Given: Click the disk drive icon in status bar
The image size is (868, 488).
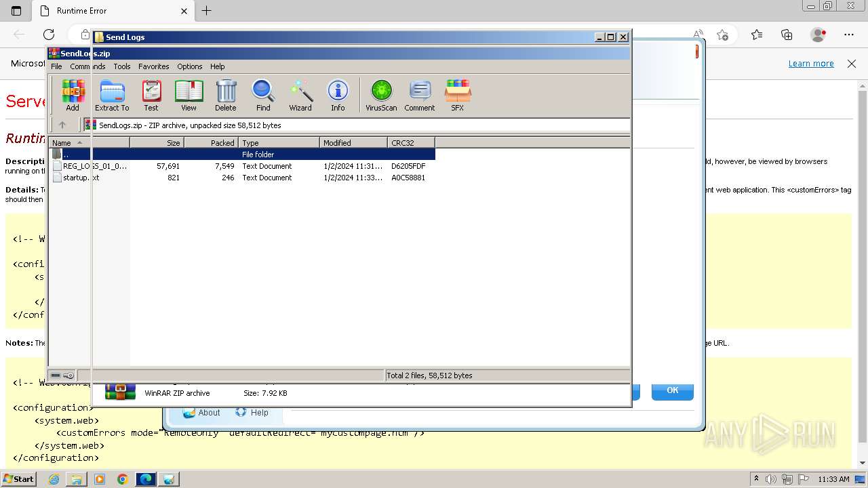Looking at the screenshot, I should coord(56,375).
